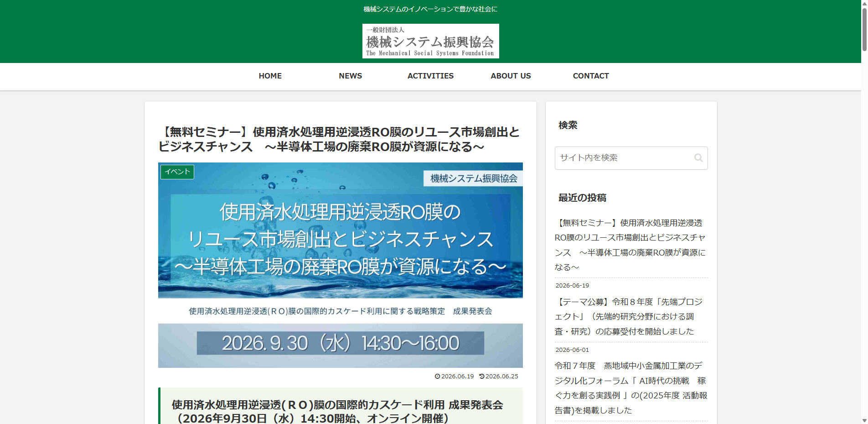Click the 検索 sidebar heading
868x424 pixels.
coord(568,125)
